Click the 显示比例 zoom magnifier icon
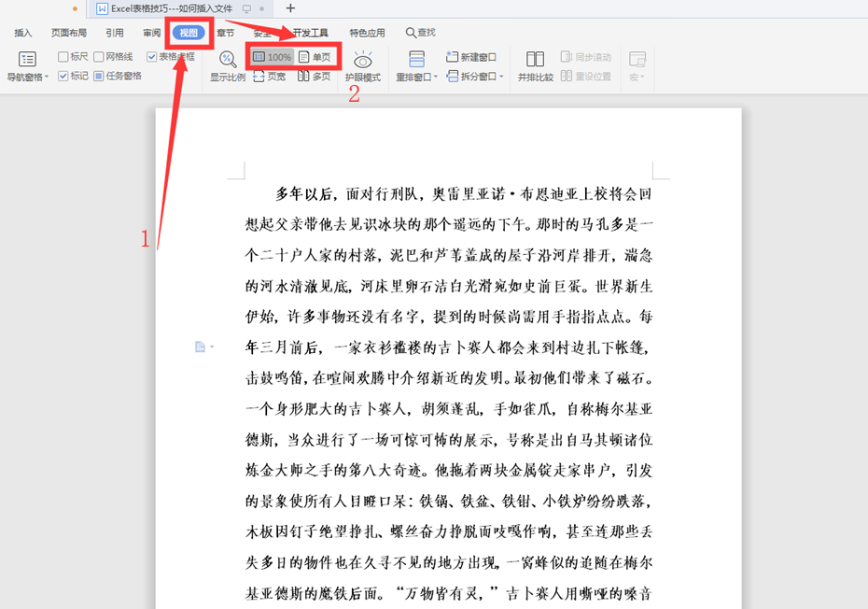Image resolution: width=868 pixels, height=609 pixels. coord(227,59)
